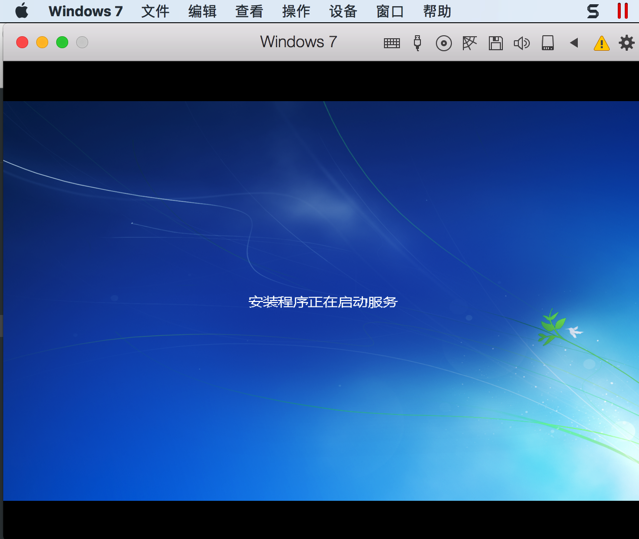Viewport: 639px width, 539px height.
Task: Open the 查看 menu
Action: [x=249, y=11]
